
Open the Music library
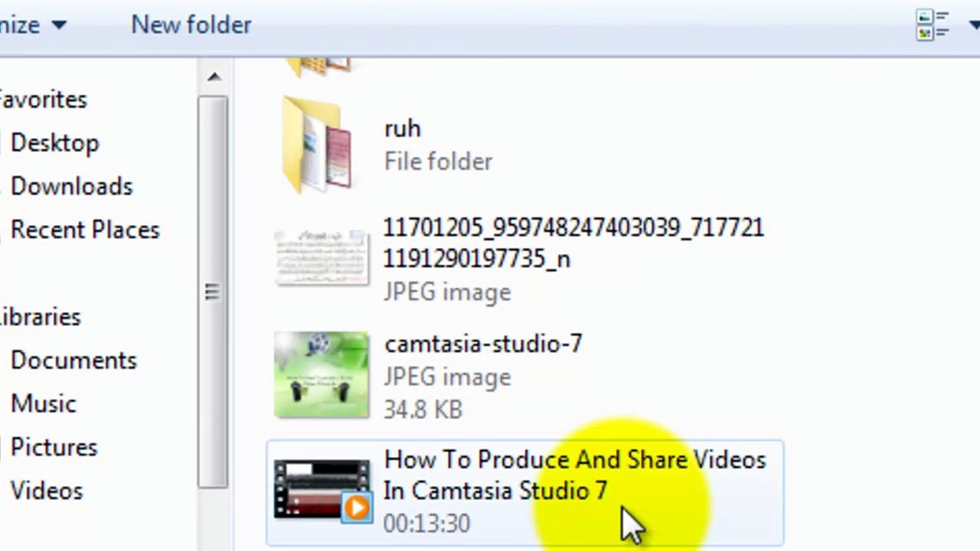(x=43, y=404)
